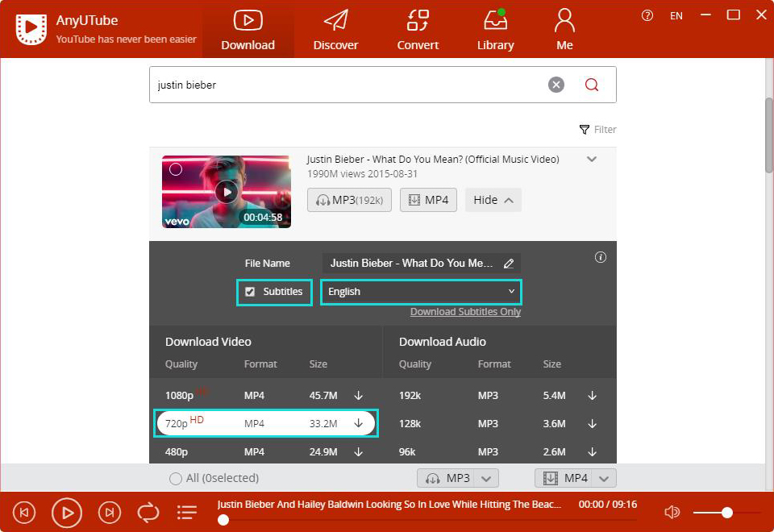Adjust the volume slider handle
The height and width of the screenshot is (532, 774).
(726, 513)
